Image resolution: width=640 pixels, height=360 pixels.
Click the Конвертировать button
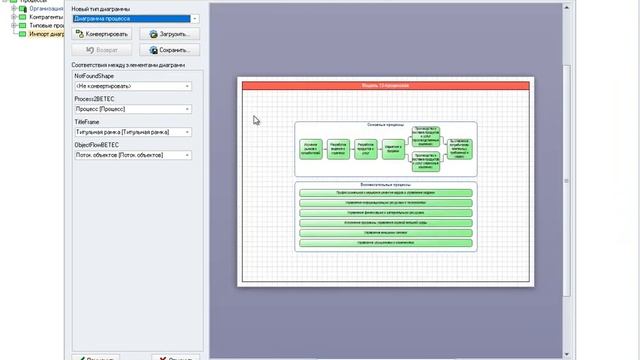102,34
